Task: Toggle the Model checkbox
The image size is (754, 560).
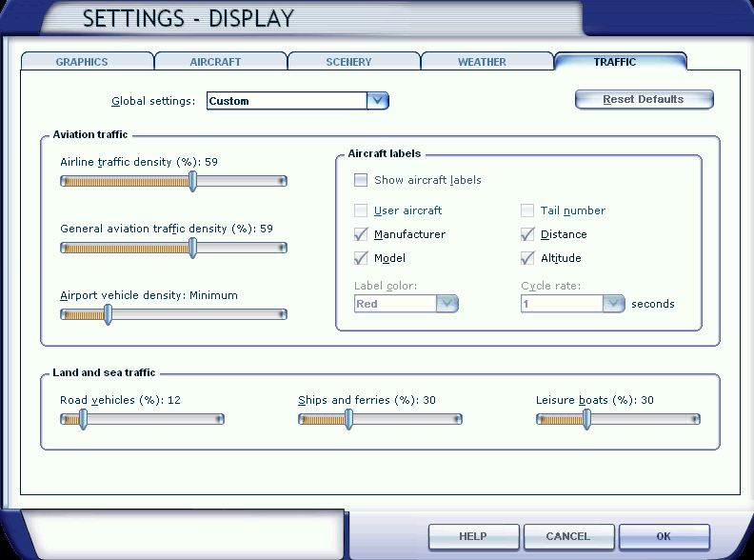Action: (361, 258)
